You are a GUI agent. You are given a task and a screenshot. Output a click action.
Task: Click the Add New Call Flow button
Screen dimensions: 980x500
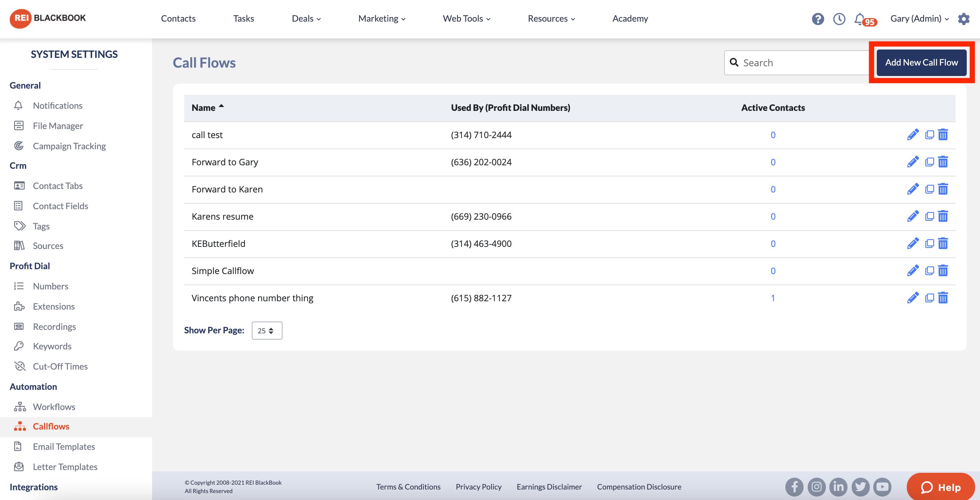(x=921, y=62)
